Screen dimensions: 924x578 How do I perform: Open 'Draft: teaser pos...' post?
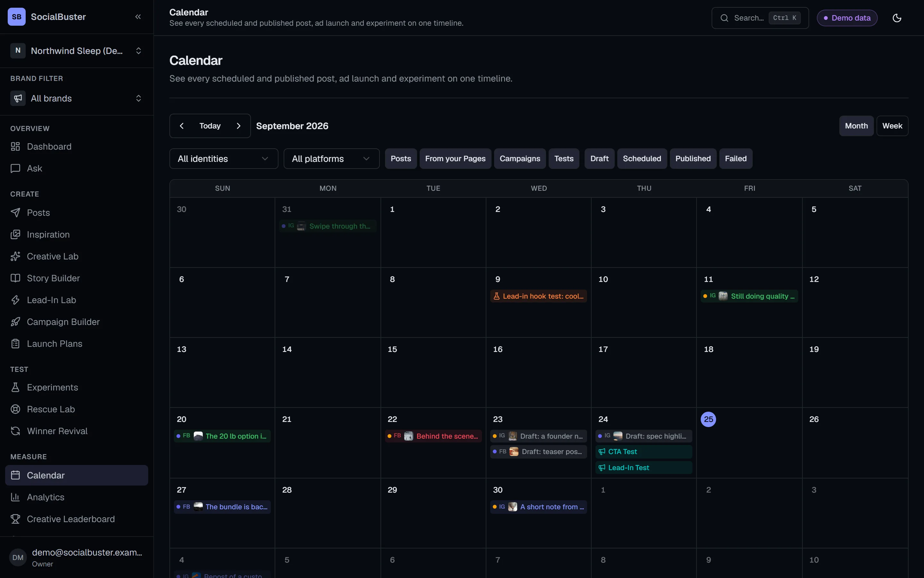[x=538, y=452]
